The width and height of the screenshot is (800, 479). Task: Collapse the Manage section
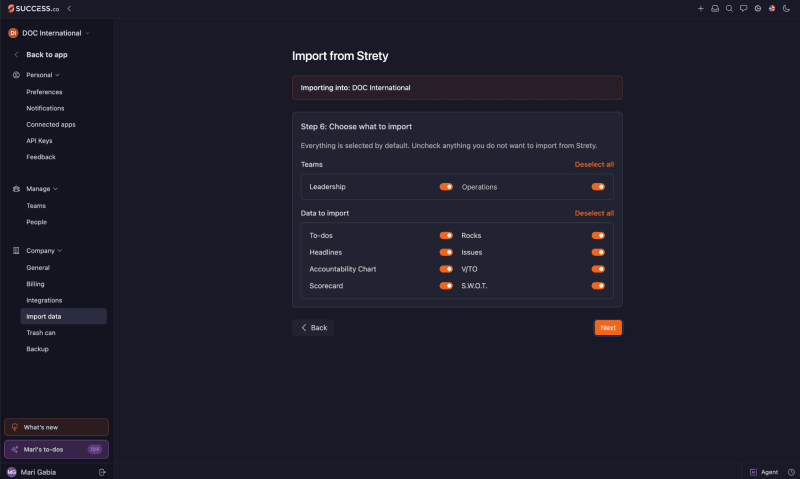[x=42, y=188]
